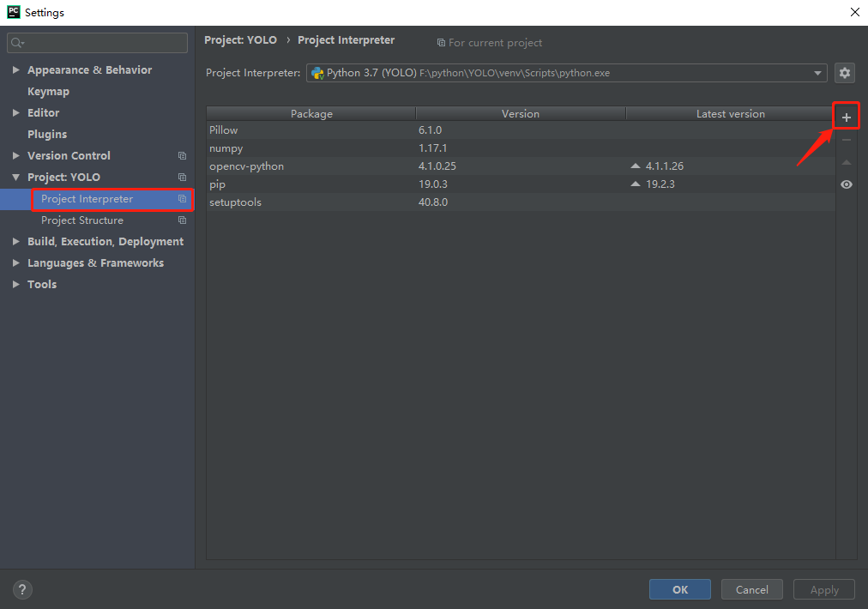
Task: Click the search magnifier icon
Action: (17, 43)
